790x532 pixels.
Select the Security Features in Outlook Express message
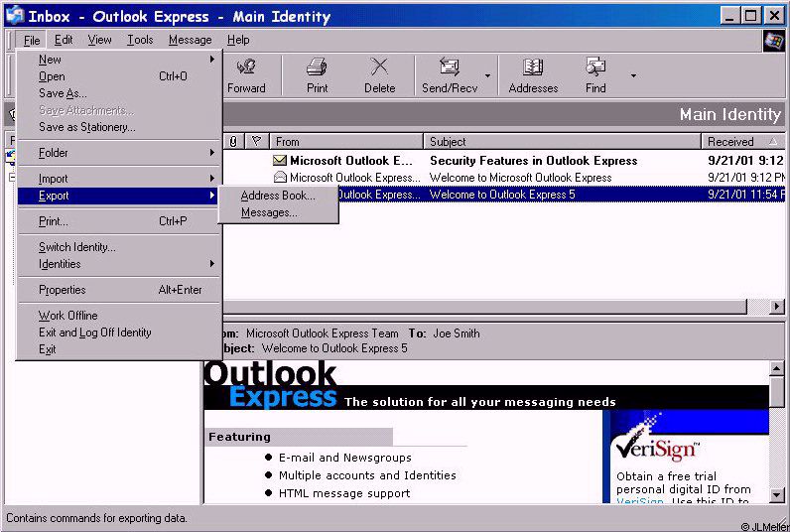504,160
